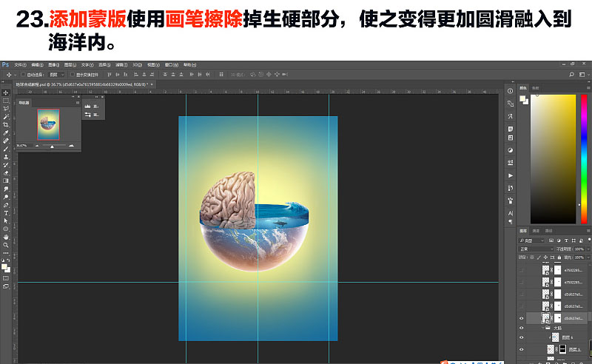Select the Lasso tool
592x364 pixels.
[6, 109]
